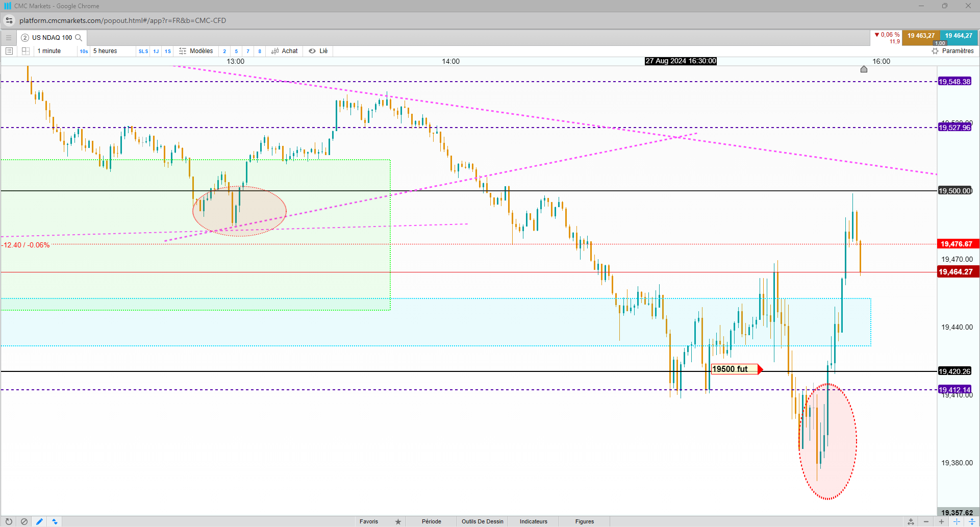This screenshot has width=980, height=527.
Task: Open the Indicateurs tab
Action: 534,521
